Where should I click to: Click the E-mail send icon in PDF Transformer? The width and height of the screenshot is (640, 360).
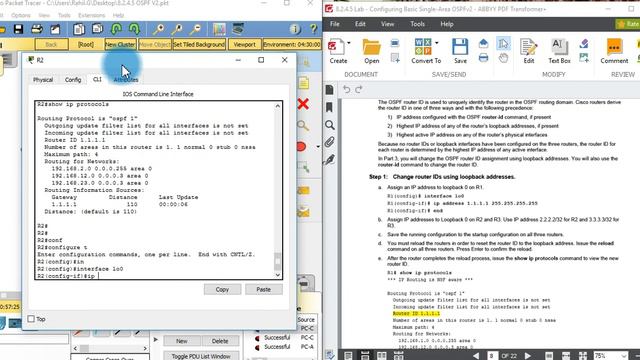(x=483, y=43)
